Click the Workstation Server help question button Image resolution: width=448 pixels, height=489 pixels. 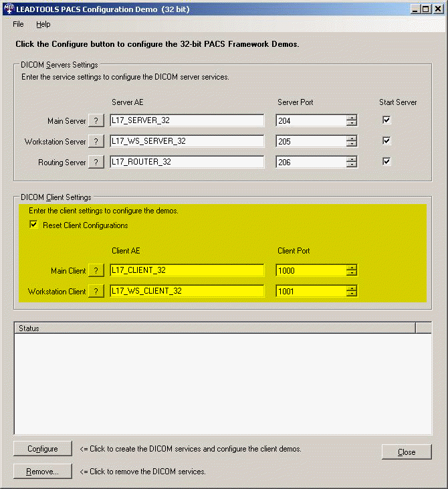(96, 142)
